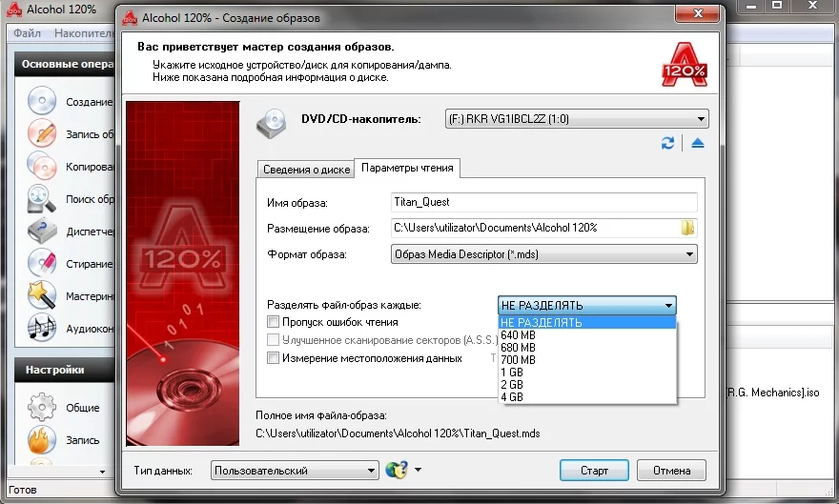
Task: Open the Формат образа dropdown
Action: click(x=544, y=254)
